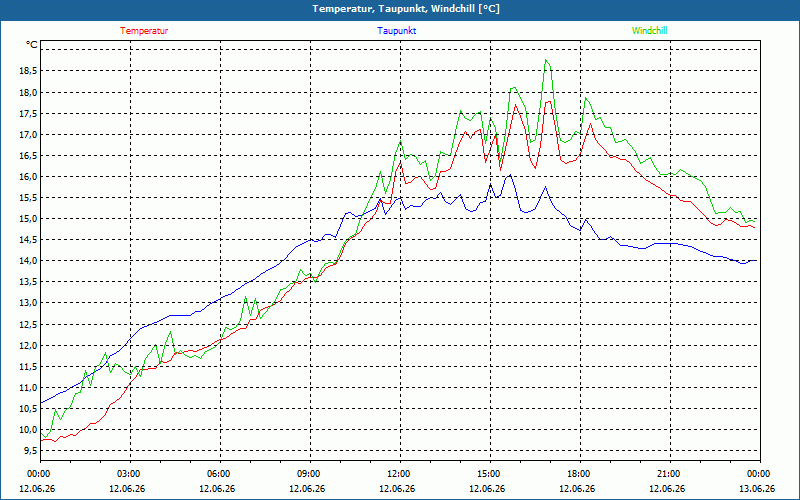Click the green Windchill peak near 17:00
This screenshot has height=500, width=800.
(546, 60)
